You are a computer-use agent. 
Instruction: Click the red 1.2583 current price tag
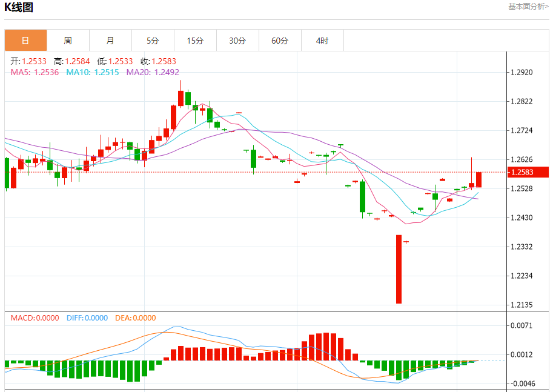(x=528, y=172)
